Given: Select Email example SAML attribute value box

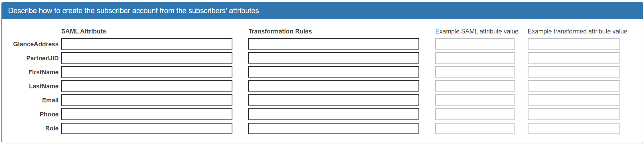Looking at the screenshot, I should point(475,100).
